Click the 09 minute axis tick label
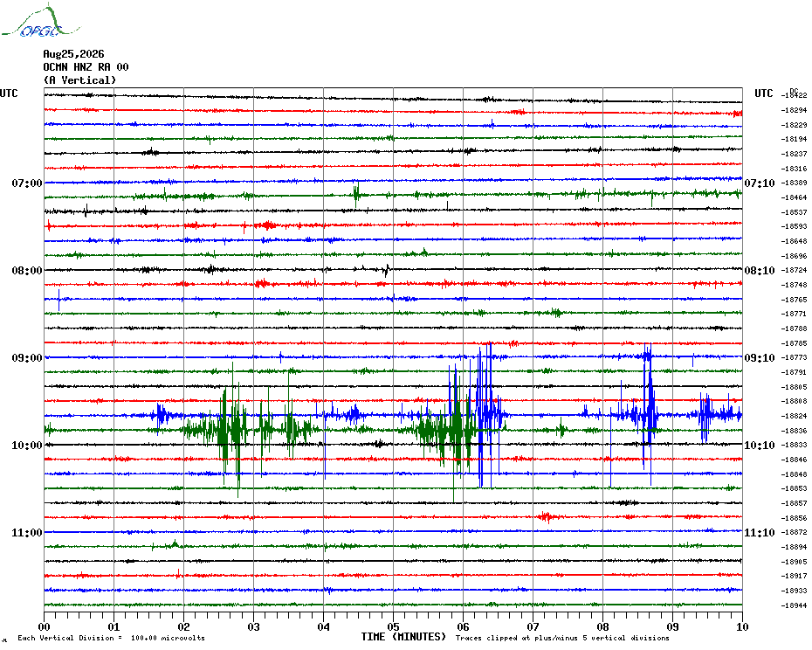Viewport: 812px width, 650px height. [x=672, y=626]
